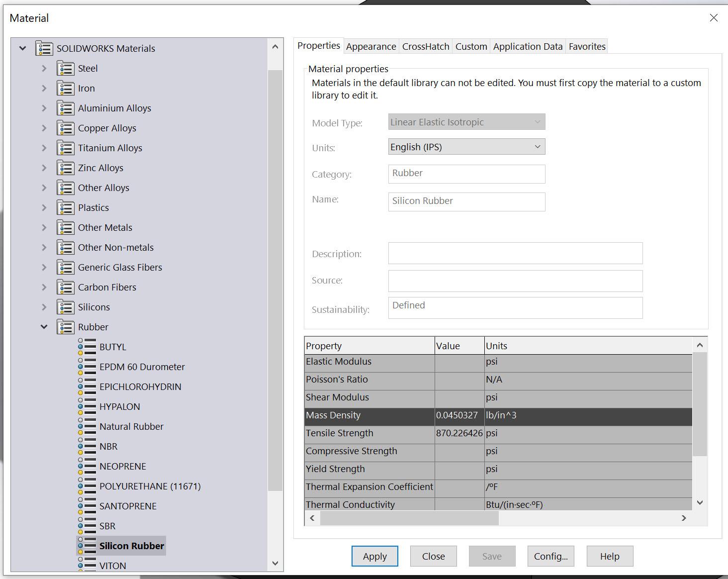Collapse the Rubber category
This screenshot has width=728, height=579.
tap(44, 327)
